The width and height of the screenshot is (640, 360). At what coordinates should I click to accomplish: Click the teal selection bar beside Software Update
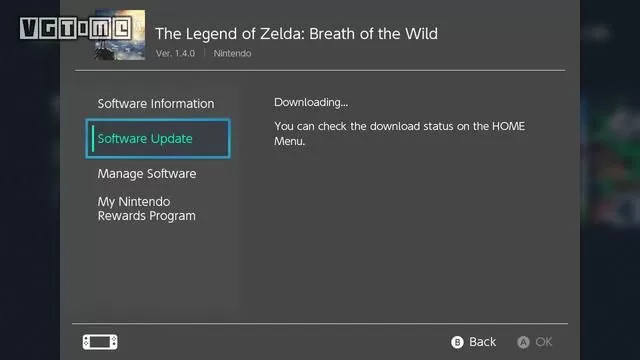[x=93, y=139]
